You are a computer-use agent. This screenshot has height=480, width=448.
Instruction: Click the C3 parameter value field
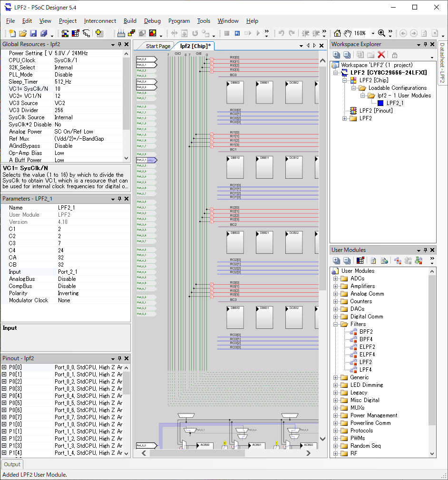click(94, 243)
